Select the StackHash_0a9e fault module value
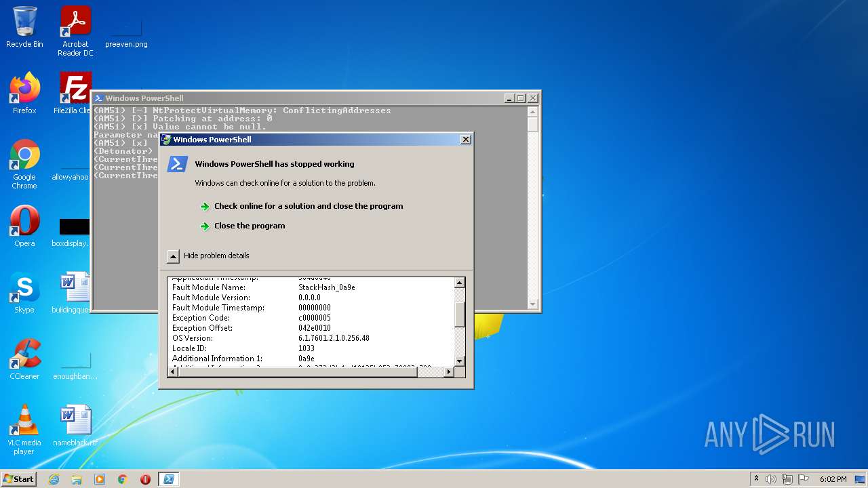 tap(327, 287)
